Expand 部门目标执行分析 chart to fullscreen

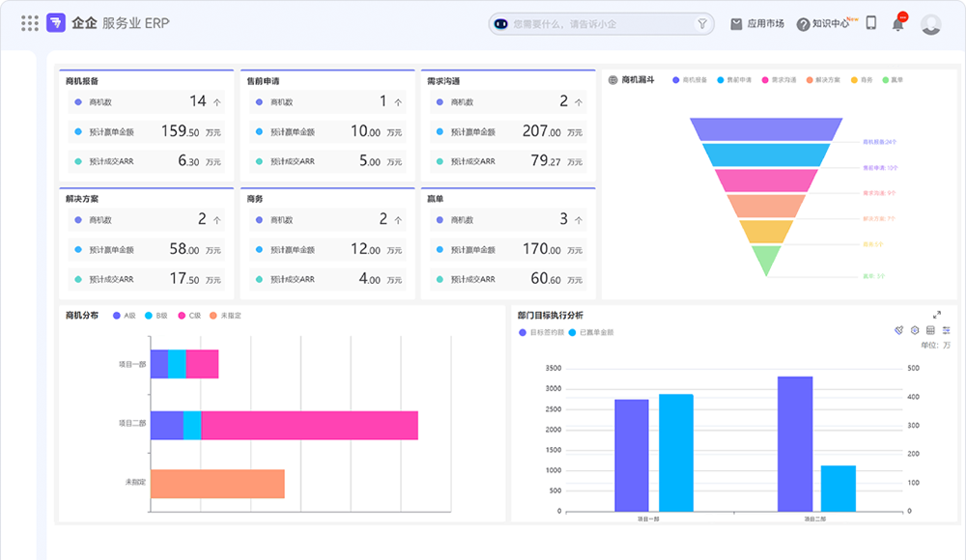(x=936, y=315)
